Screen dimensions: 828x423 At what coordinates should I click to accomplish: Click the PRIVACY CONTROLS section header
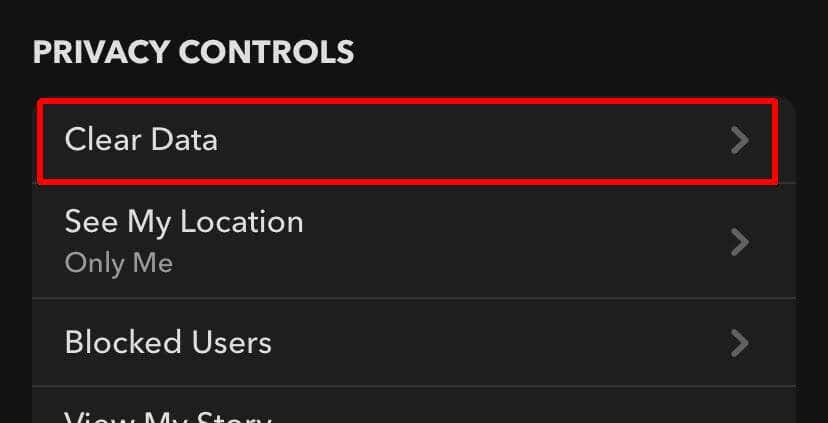(193, 52)
